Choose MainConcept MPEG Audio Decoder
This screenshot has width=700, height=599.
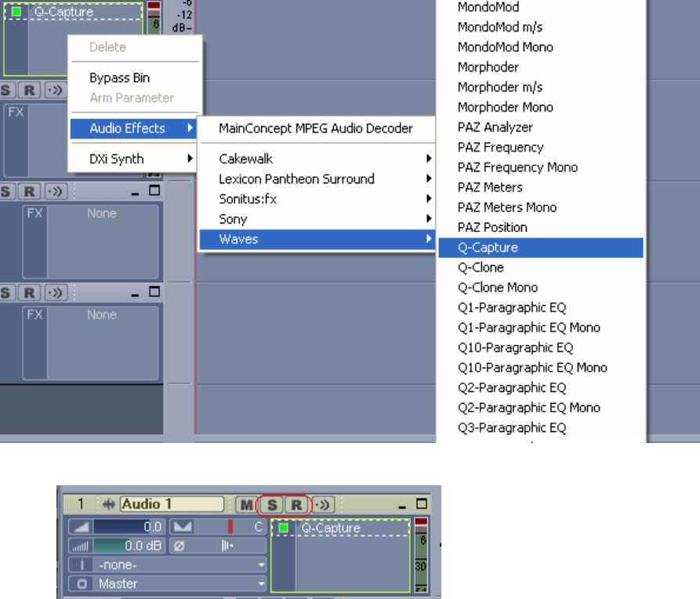click(x=316, y=129)
